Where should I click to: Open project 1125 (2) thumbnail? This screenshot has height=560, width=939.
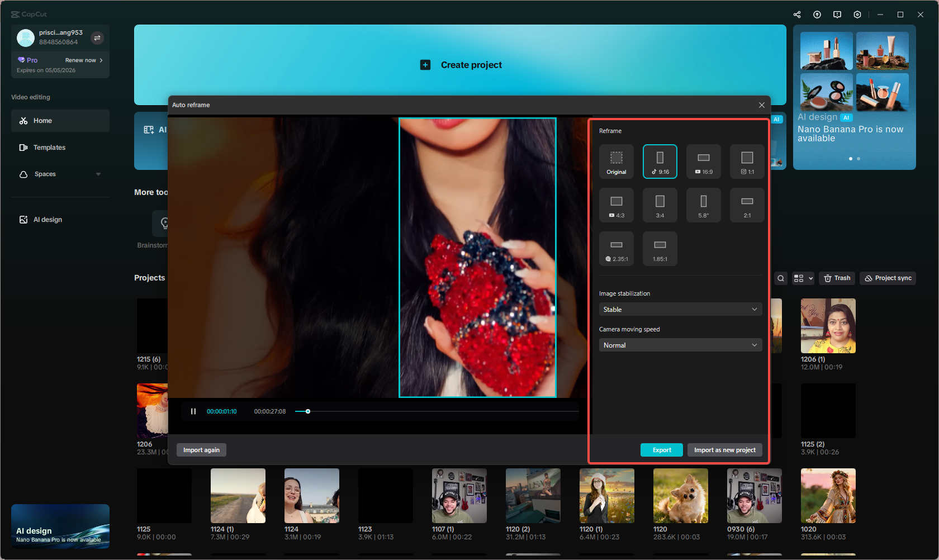(x=828, y=411)
